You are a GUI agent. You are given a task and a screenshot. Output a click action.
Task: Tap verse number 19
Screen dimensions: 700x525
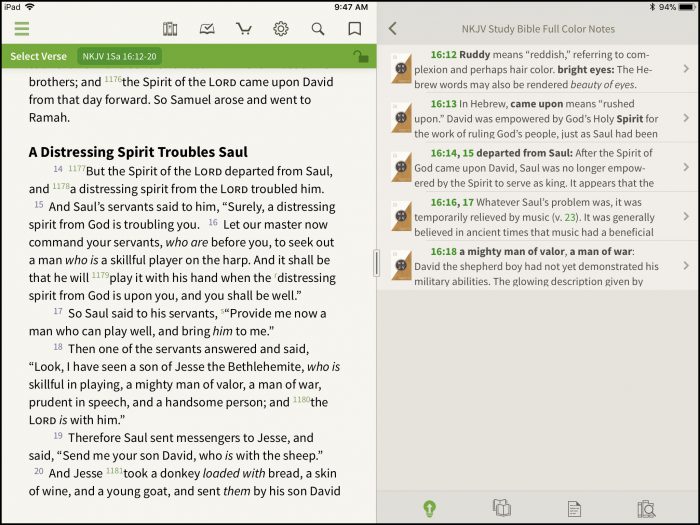pos(58,435)
